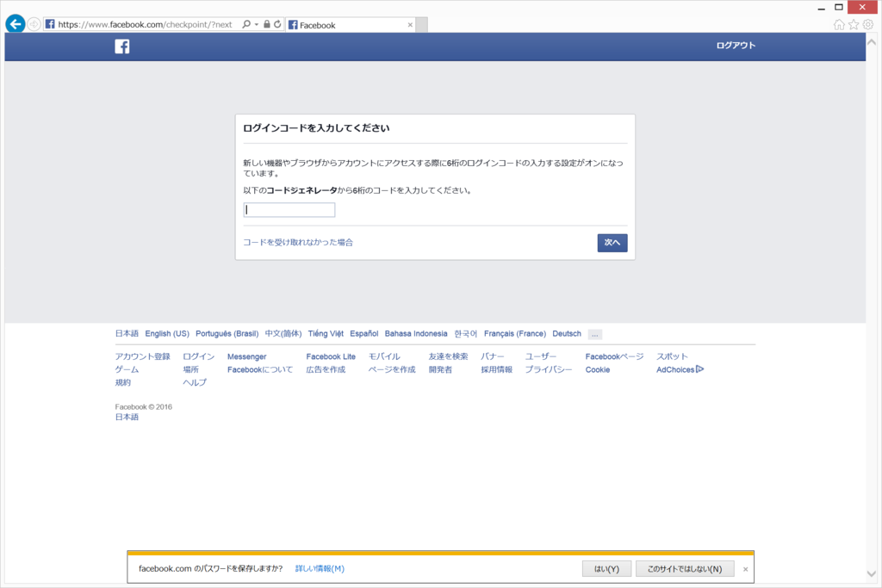The height and width of the screenshot is (588, 882).
Task: Select 日本語 in the language row
Action: pos(127,333)
